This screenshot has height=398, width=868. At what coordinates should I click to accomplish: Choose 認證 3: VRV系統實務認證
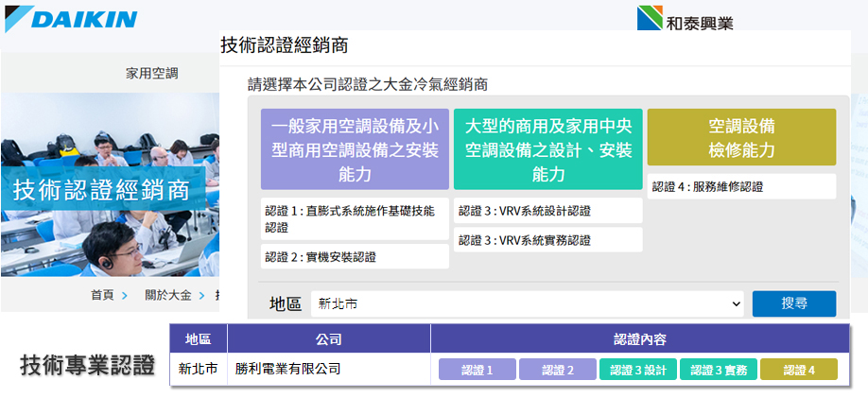(x=548, y=240)
